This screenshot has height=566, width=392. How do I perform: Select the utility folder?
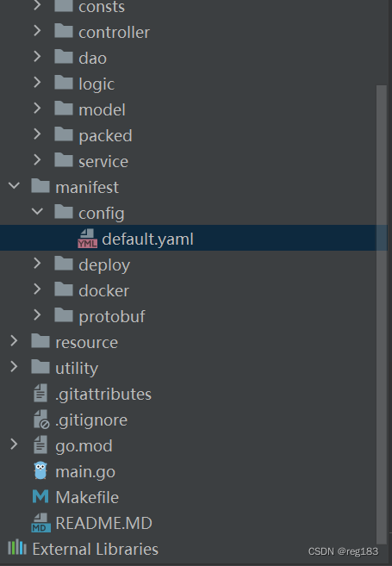click(x=77, y=369)
